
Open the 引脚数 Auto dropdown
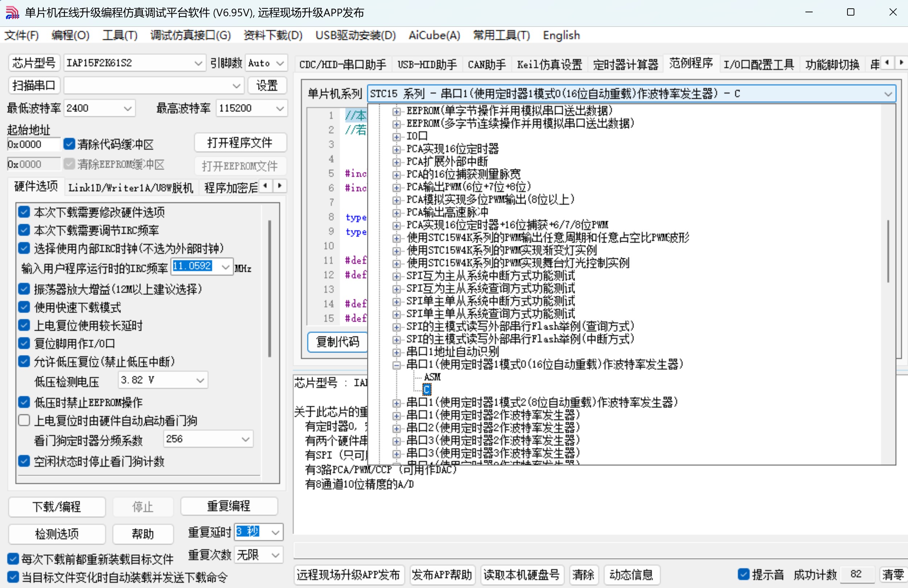pyautogui.click(x=281, y=63)
